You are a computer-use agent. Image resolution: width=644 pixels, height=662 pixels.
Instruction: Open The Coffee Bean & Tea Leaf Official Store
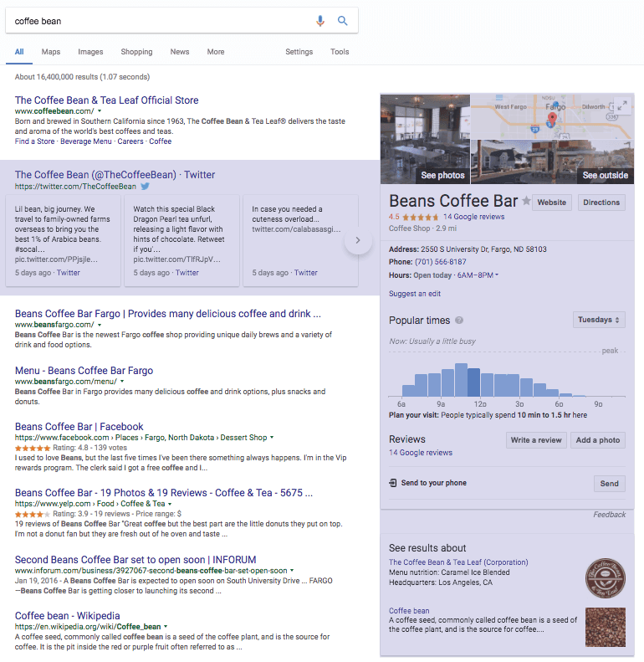point(107,100)
